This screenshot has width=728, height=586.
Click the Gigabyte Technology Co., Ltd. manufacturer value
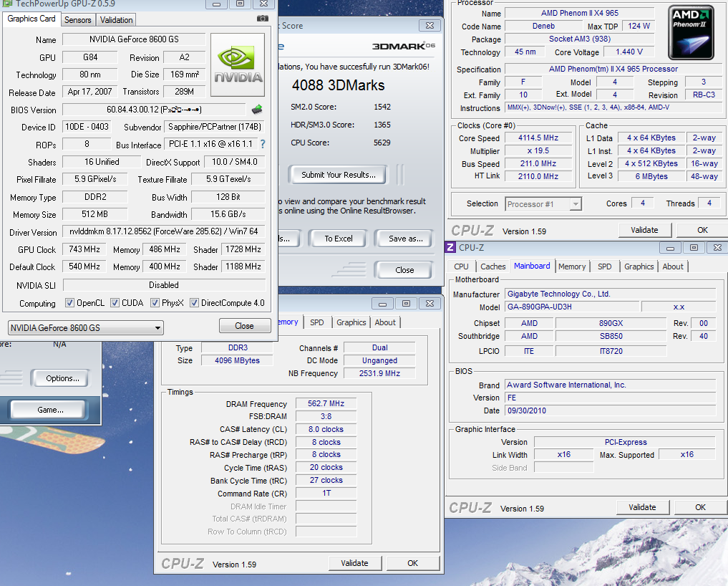point(610,294)
